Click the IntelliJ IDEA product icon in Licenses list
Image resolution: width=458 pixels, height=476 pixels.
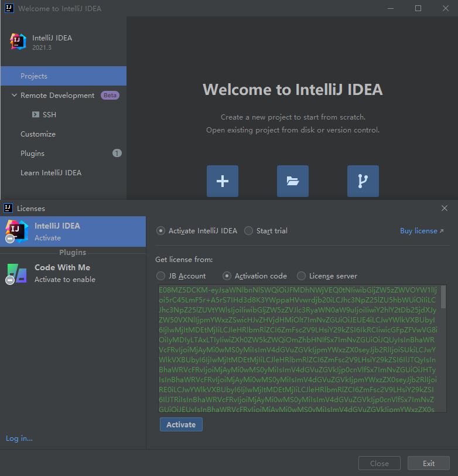pos(16,232)
